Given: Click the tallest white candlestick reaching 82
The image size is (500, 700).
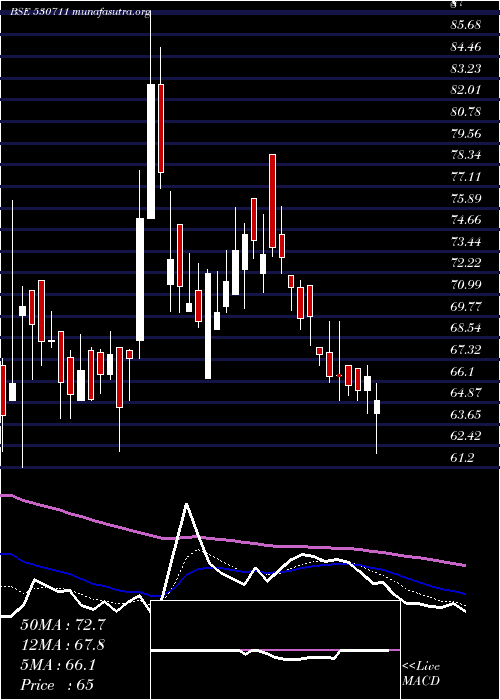Looking at the screenshot, I should pyautogui.click(x=151, y=151).
